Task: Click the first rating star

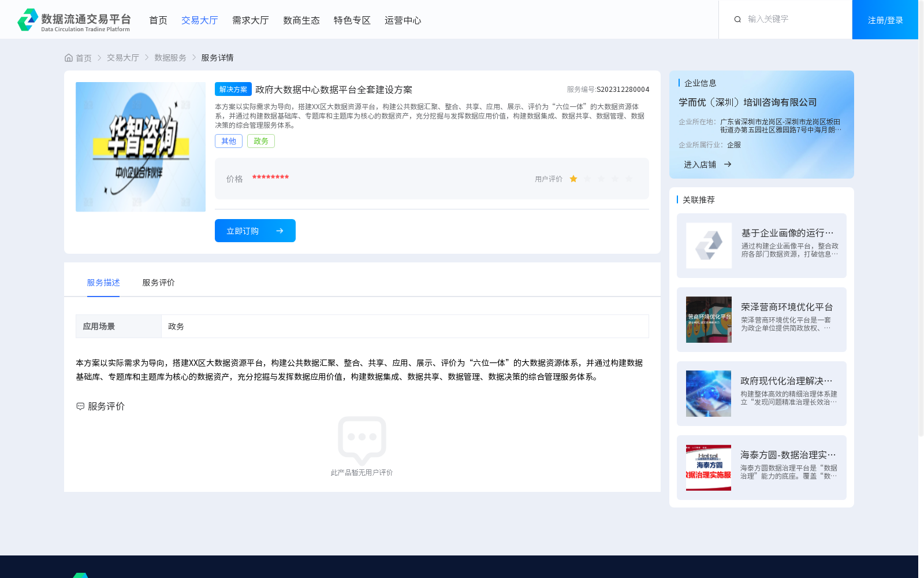Action: (x=573, y=179)
